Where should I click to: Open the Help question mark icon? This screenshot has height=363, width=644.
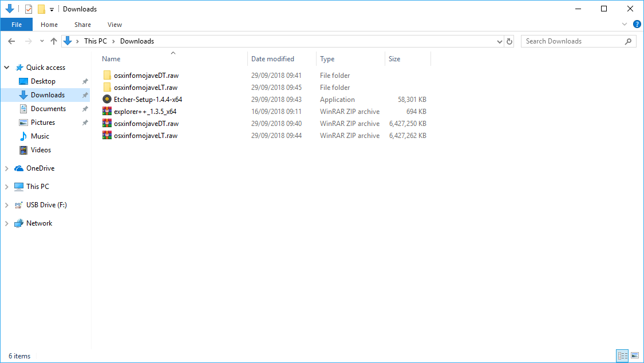(x=637, y=25)
